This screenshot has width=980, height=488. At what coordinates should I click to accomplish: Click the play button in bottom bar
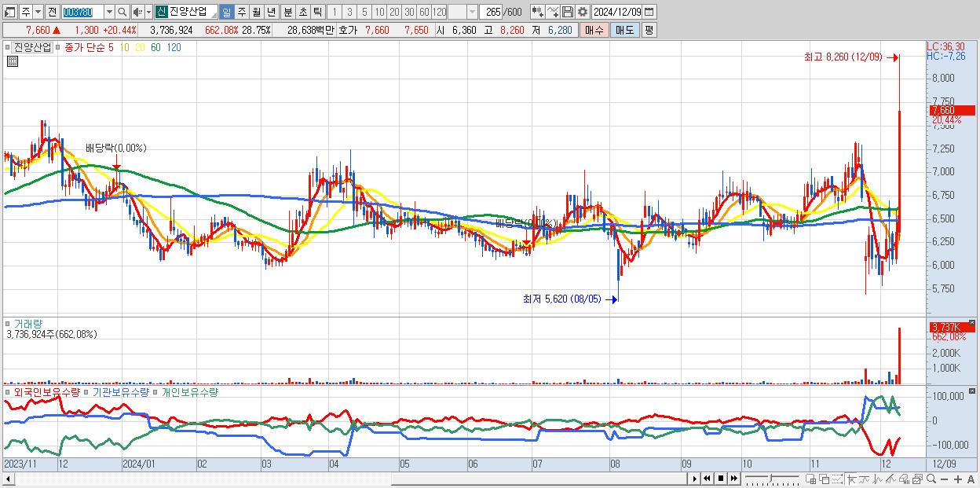click(x=694, y=479)
